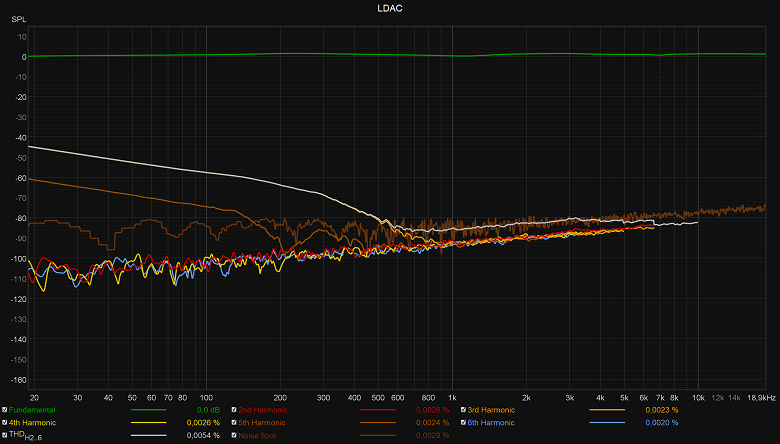This screenshot has width=780, height=444.
Task: Click the brown 5th Harmonic line swatch
Action: (378, 423)
